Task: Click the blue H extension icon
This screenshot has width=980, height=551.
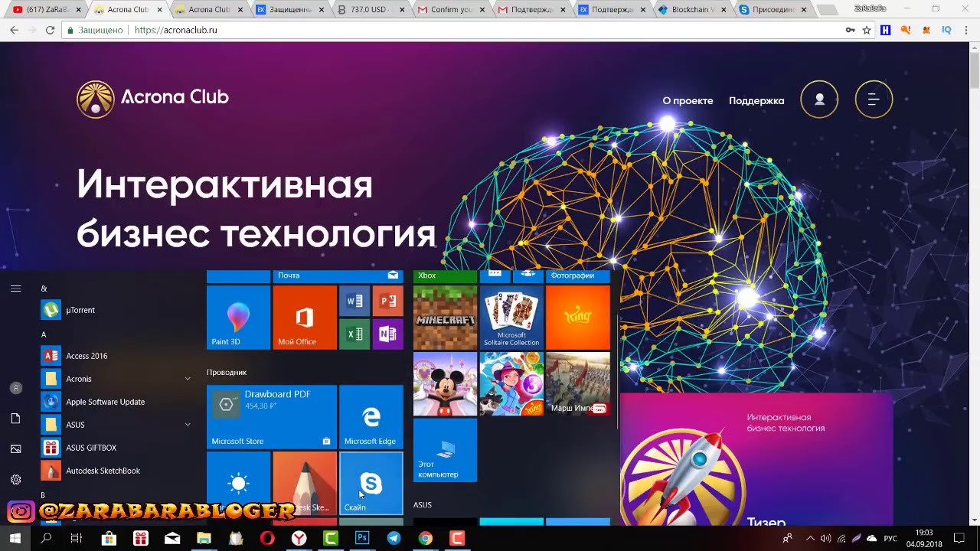Action: point(886,30)
